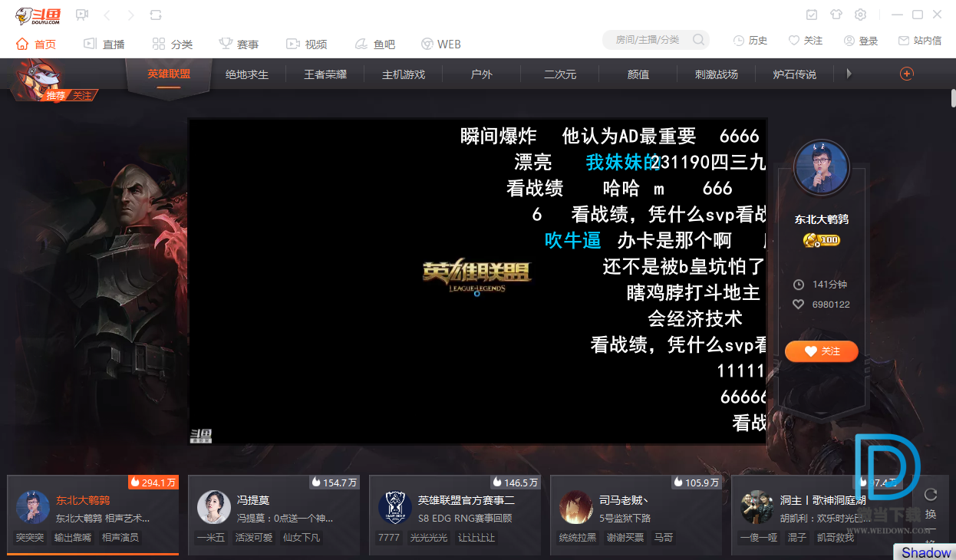956x560 pixels.
Task: Click the 活泼可爱 tag
Action: (x=254, y=538)
